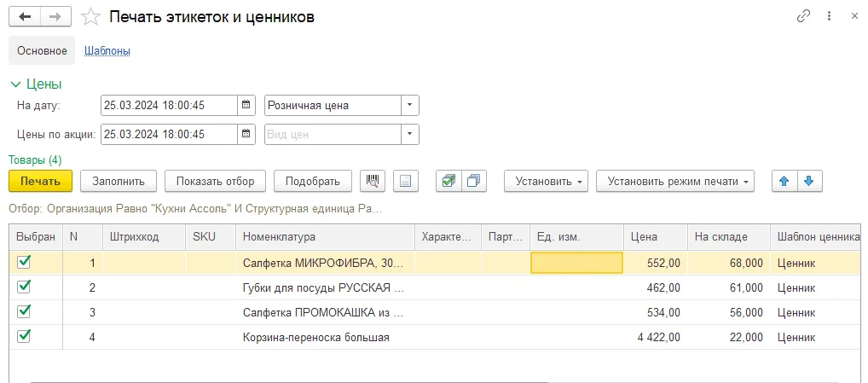Viewport: 868px width, 383px height.
Task: Select 'Салфетка ПРОМОКАШКА из...' item cell
Action: tap(325, 312)
